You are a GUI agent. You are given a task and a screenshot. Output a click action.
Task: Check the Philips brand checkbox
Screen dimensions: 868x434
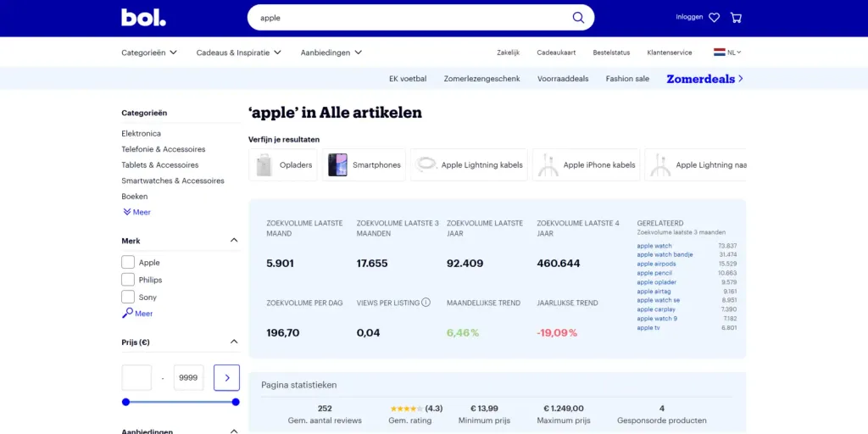pyautogui.click(x=128, y=280)
